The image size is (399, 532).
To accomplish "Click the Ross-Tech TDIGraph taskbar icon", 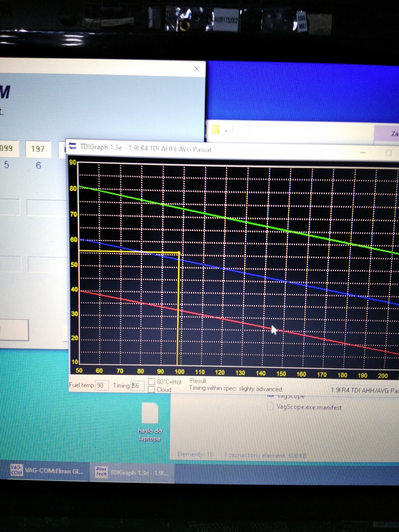I will (x=101, y=472).
